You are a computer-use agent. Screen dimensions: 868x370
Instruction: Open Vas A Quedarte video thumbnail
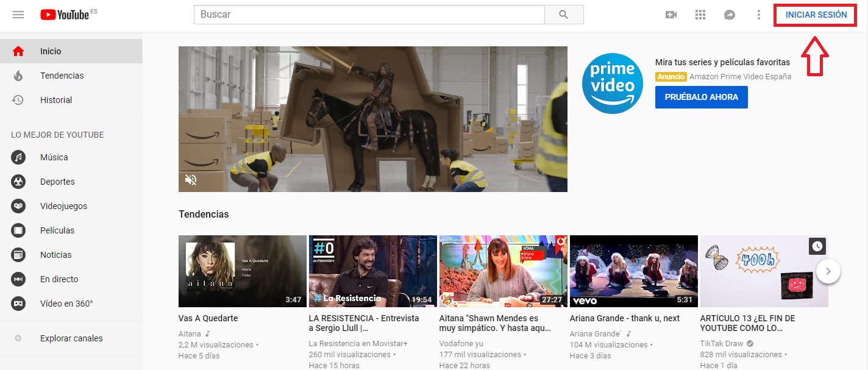tap(243, 271)
